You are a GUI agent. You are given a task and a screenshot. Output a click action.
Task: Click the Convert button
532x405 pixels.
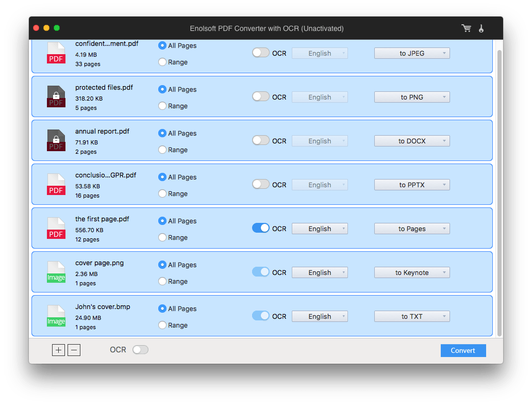[463, 350]
